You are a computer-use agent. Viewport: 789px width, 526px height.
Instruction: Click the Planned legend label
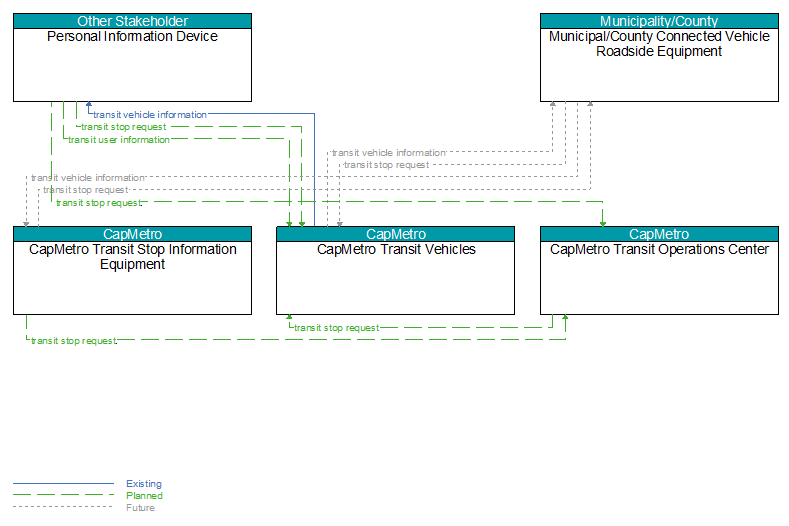144,496
